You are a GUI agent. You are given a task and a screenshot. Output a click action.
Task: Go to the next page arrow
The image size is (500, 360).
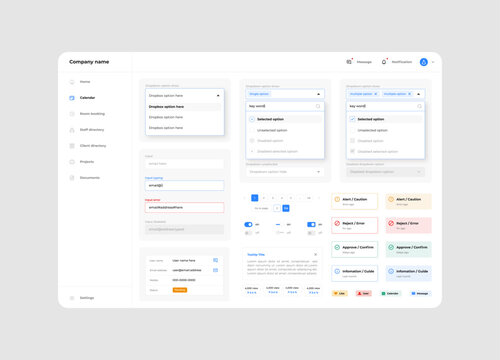(x=319, y=198)
